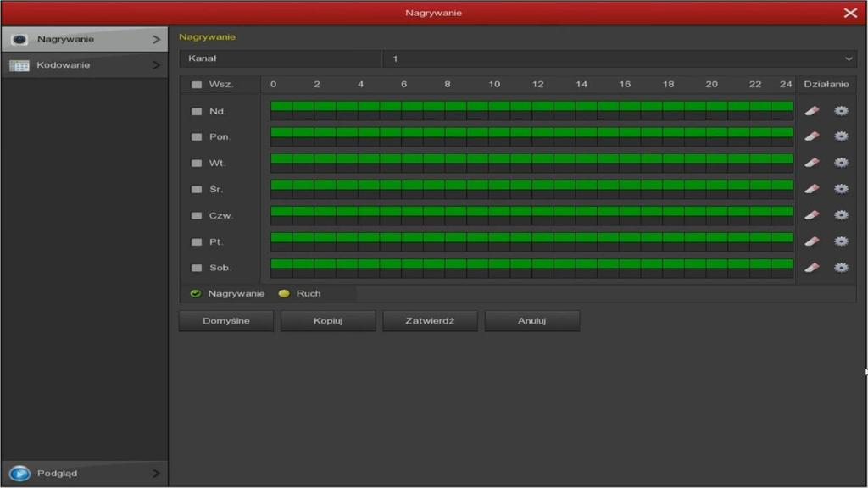This screenshot has height=488, width=868.
Task: Open Kodowanie menu item in sidebar
Action: pos(85,65)
